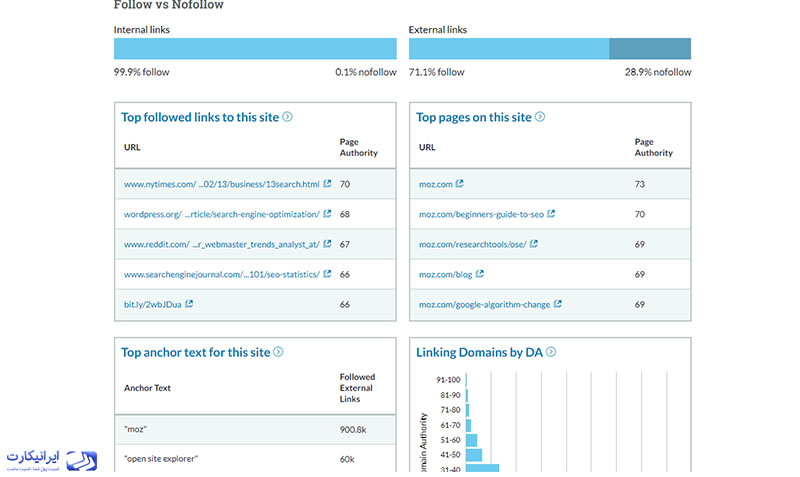Image resolution: width=800 pixels, height=477 pixels.
Task: Open the www.nytimes.com 13search.html link
Action: 221,184
